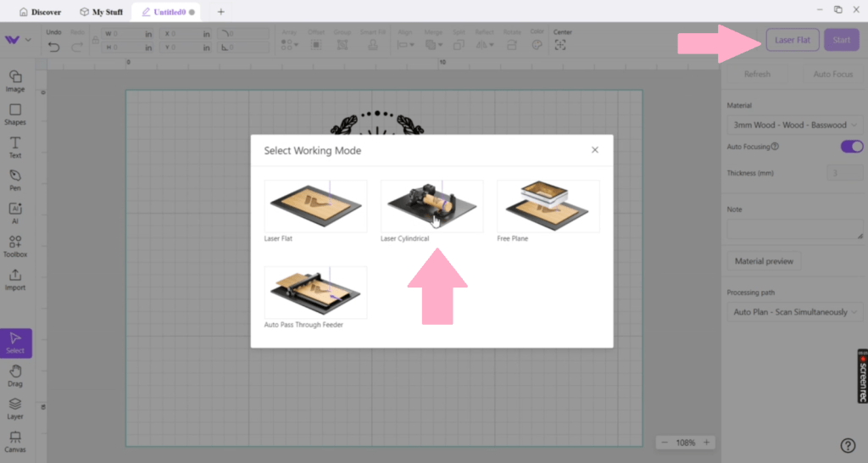The width and height of the screenshot is (868, 463).
Task: Expand the logo menu chevron at top left
Action: (x=30, y=40)
